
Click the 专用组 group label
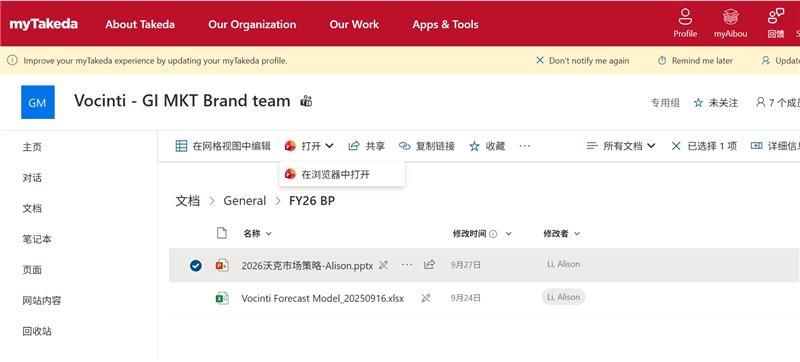coord(665,103)
